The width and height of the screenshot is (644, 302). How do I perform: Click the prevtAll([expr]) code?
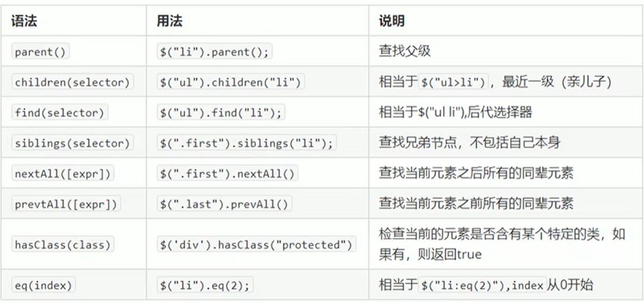pos(66,204)
